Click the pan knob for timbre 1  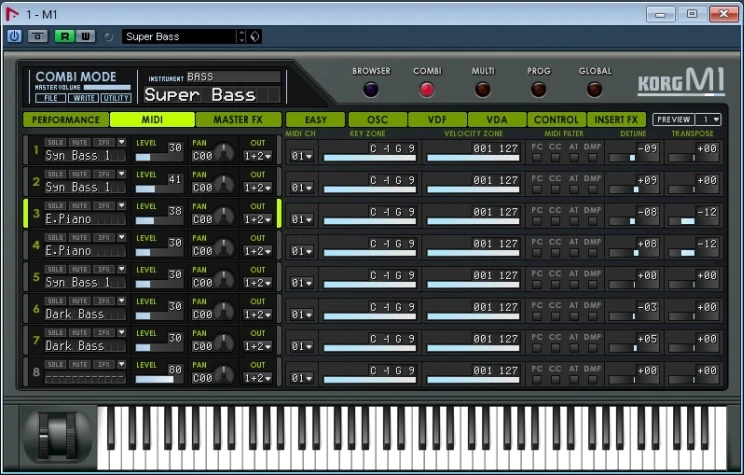coord(224,153)
